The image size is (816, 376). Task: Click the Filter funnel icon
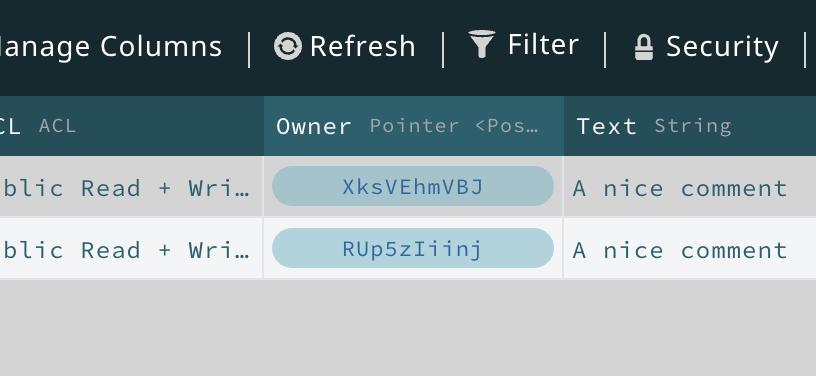point(482,44)
